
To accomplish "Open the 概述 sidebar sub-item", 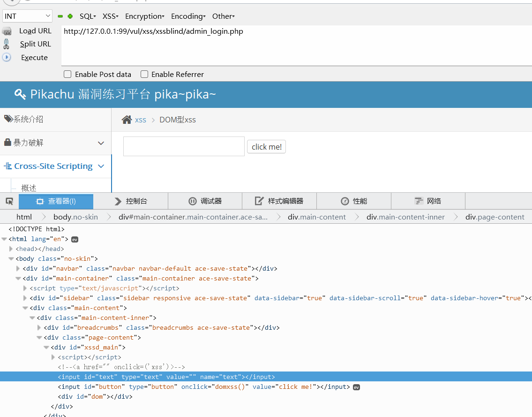I will point(29,188).
